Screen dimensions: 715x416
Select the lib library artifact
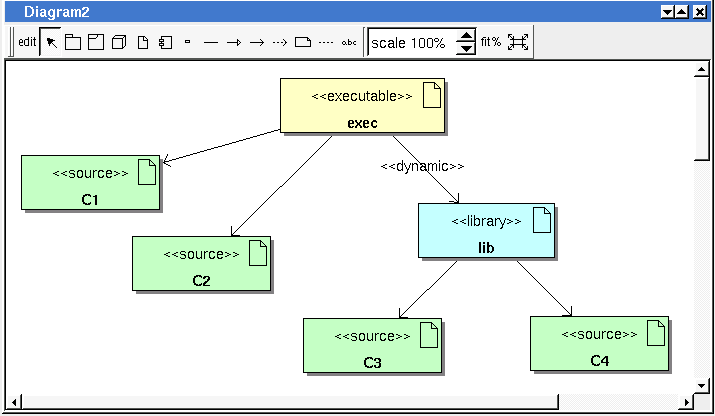[x=487, y=230]
